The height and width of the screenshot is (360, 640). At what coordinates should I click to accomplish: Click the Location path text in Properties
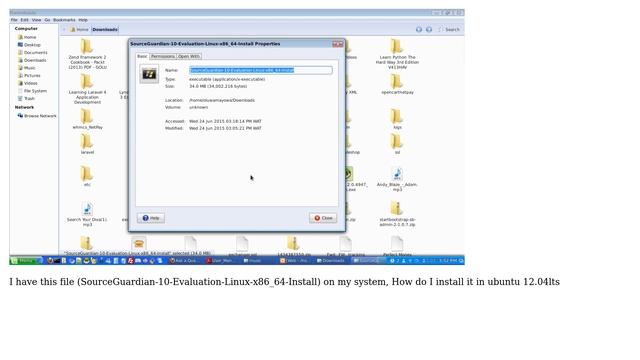click(222, 100)
